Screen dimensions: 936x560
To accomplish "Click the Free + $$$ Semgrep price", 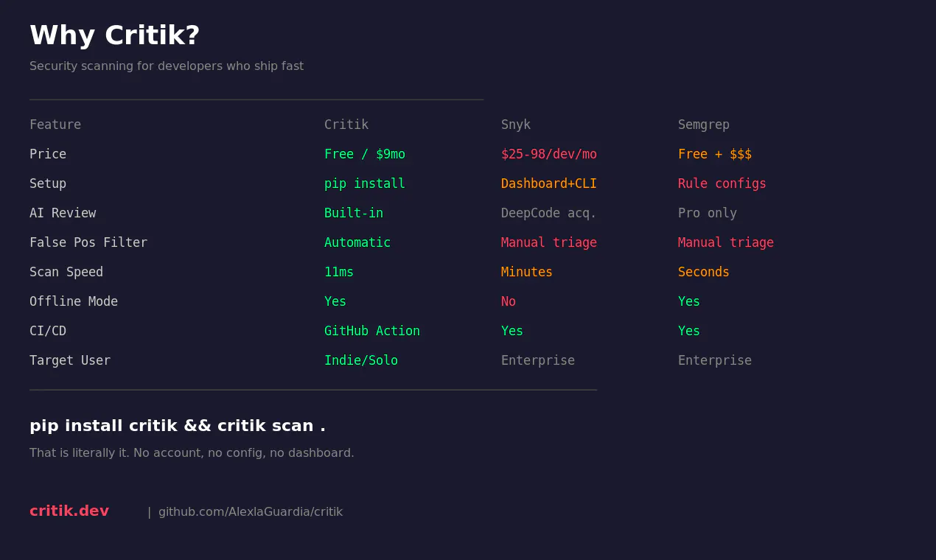I will (x=715, y=154).
